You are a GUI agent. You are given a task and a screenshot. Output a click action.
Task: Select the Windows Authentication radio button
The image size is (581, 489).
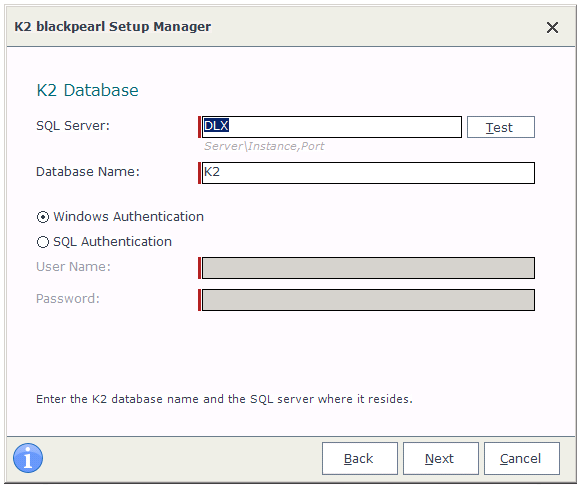(x=43, y=217)
